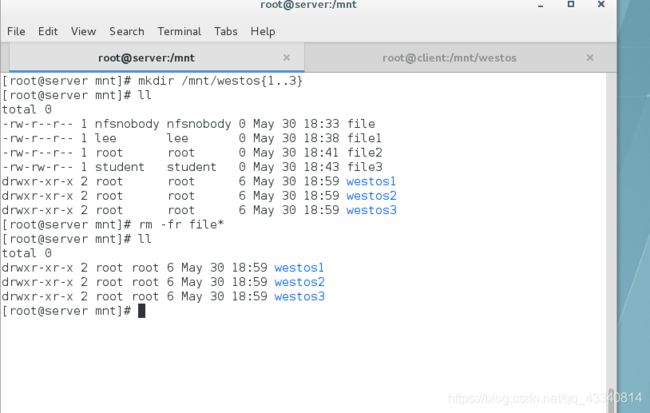This screenshot has width=650, height=413.
Task: Click 'westos2' in the first listing
Action: pos(371,196)
